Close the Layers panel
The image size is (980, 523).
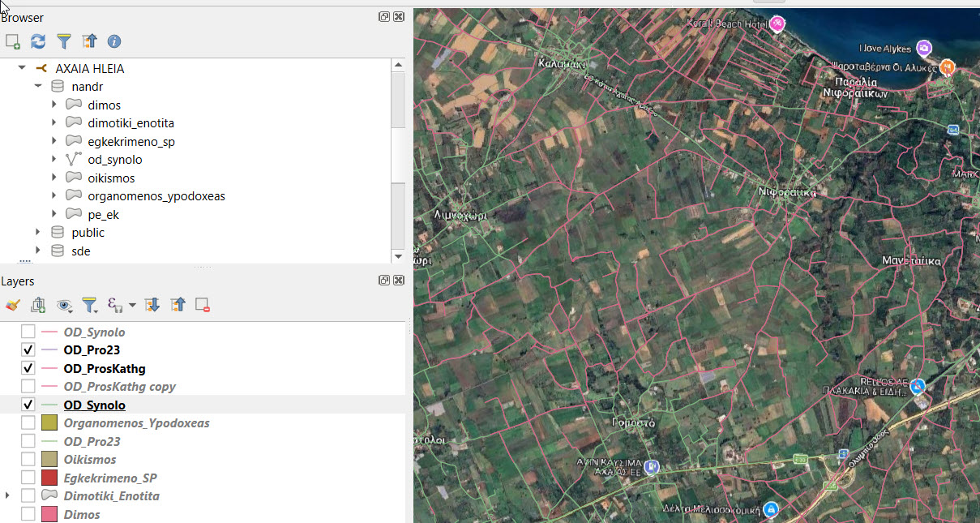[398, 280]
